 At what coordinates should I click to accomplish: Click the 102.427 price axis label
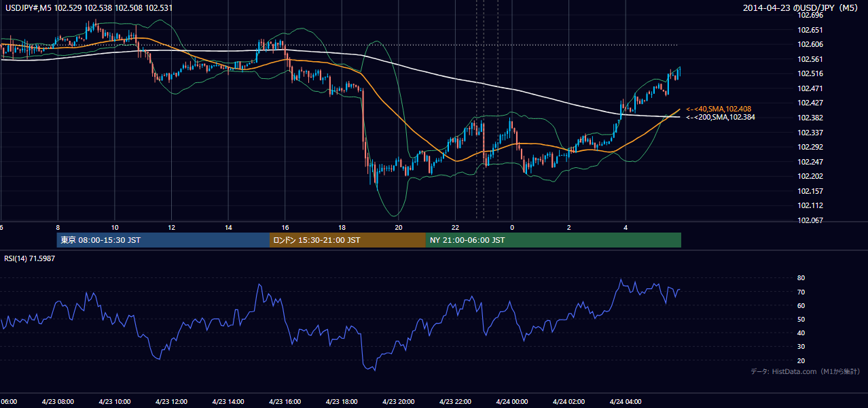pyautogui.click(x=810, y=103)
